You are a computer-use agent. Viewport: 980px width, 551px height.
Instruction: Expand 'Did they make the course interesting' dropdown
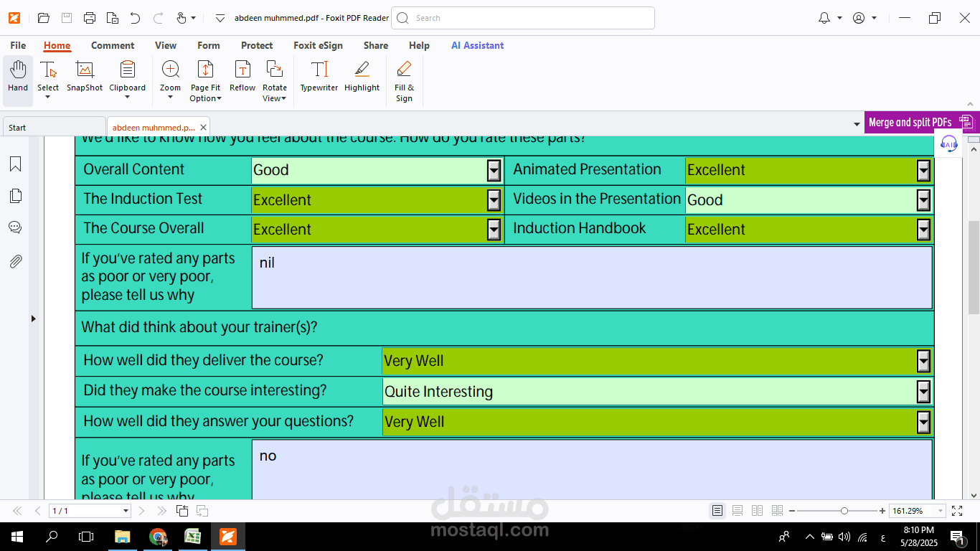(923, 392)
